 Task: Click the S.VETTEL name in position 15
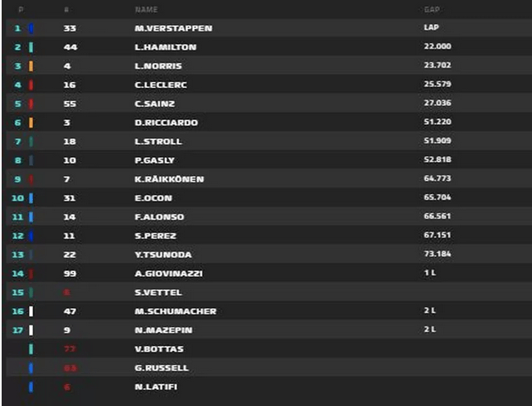(x=158, y=293)
